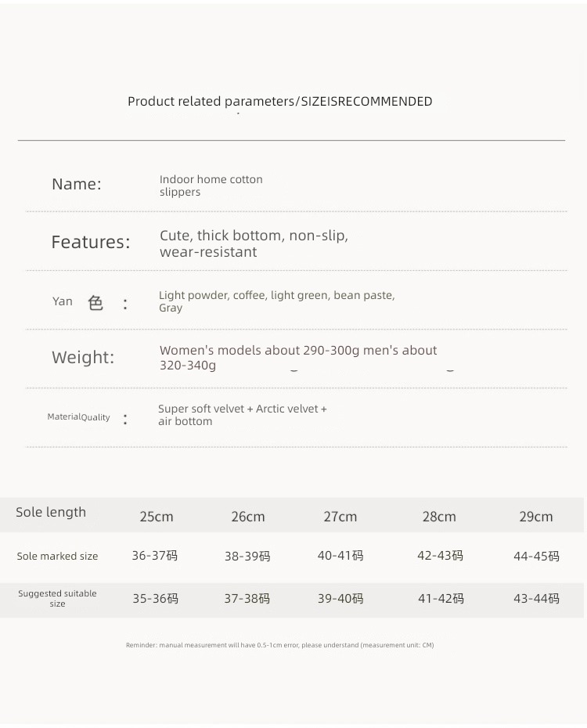Select the 39-40码 suggested size cell

pos(340,599)
